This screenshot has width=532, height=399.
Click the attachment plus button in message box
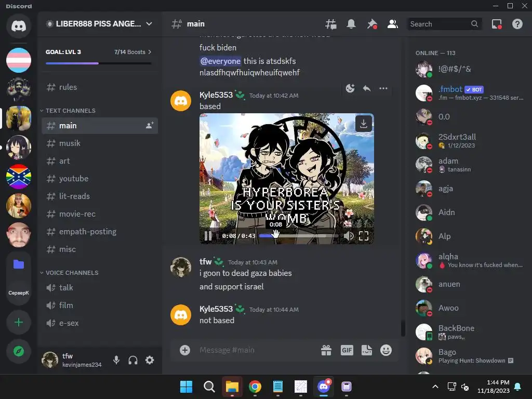(185, 350)
